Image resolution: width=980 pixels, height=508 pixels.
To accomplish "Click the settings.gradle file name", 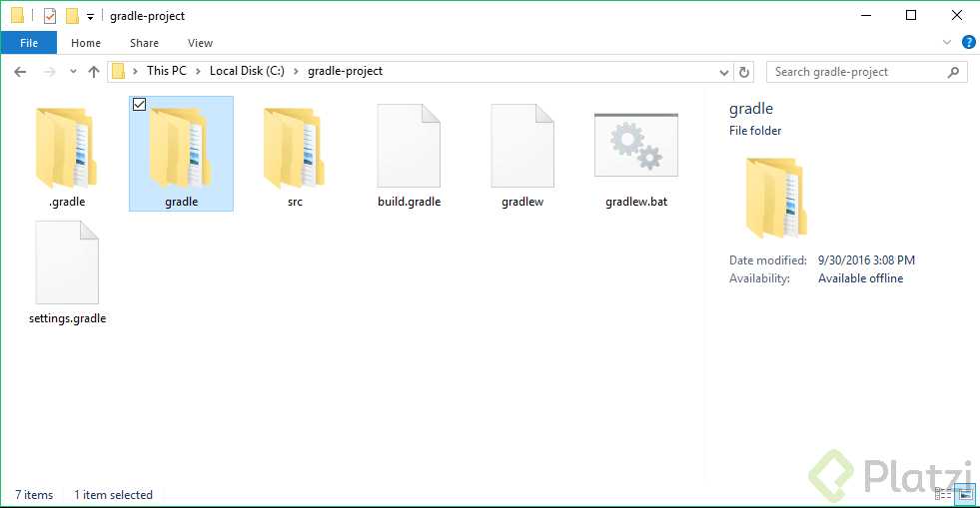I will coord(68,318).
